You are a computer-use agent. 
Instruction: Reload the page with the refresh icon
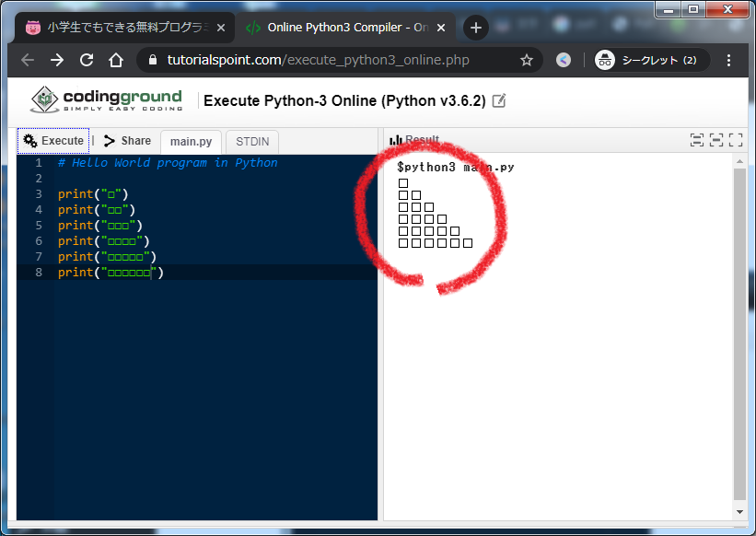pos(87,60)
